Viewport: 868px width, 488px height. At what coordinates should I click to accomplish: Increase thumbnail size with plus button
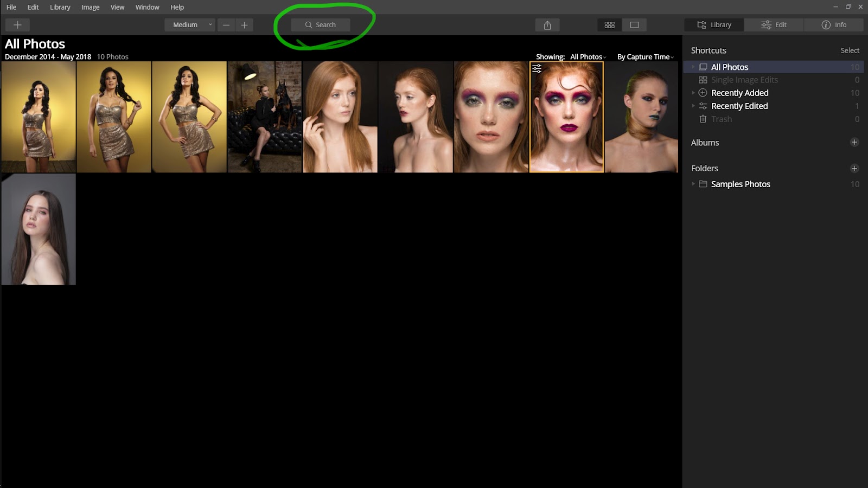(x=244, y=25)
